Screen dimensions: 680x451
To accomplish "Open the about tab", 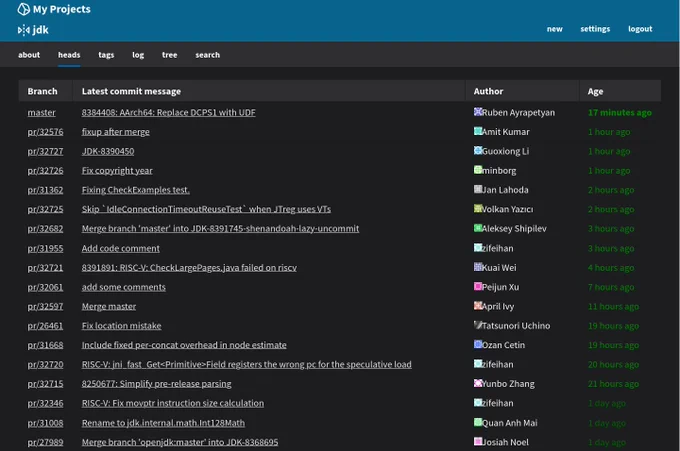I will tap(29, 55).
